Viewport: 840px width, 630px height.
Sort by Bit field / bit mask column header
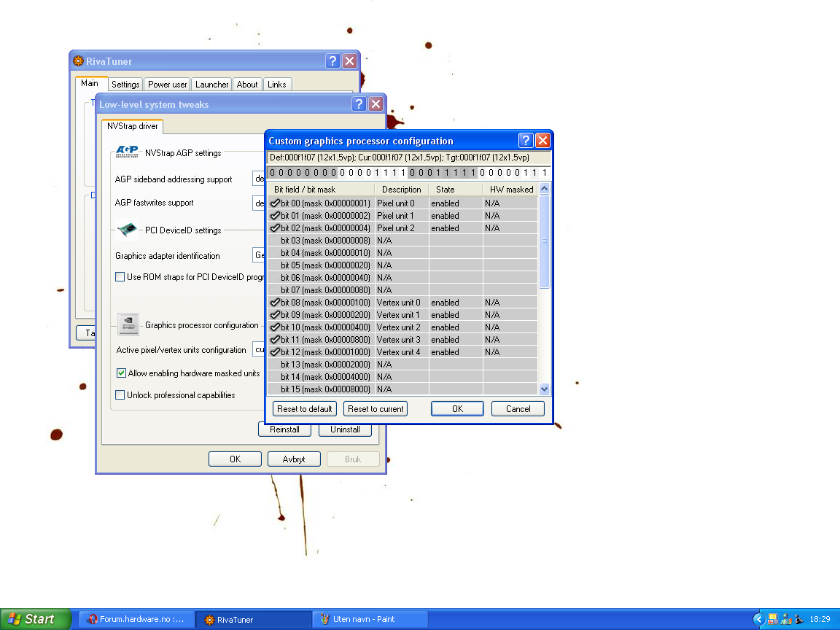(321, 189)
